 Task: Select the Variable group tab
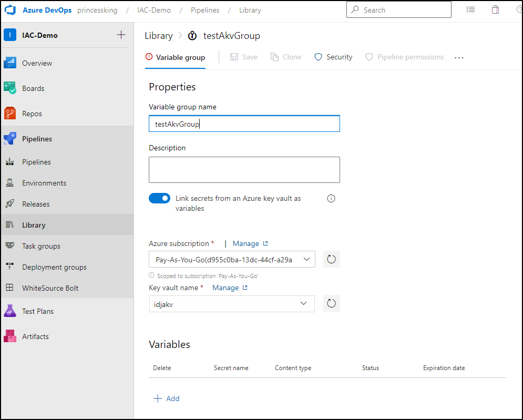tap(176, 57)
